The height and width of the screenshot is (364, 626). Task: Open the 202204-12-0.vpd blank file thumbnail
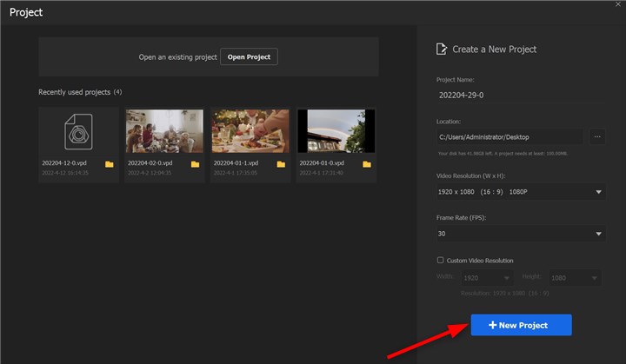click(x=79, y=131)
